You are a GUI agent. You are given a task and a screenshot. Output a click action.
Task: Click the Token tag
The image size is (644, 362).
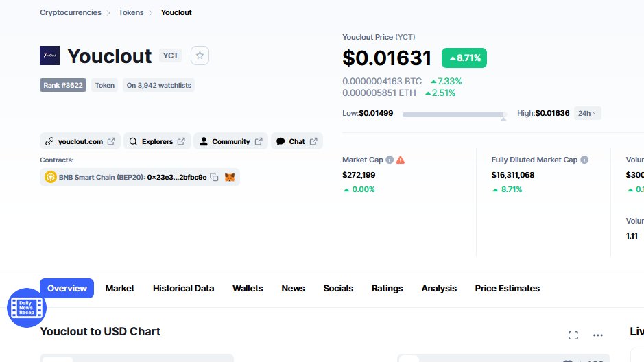[105, 85]
